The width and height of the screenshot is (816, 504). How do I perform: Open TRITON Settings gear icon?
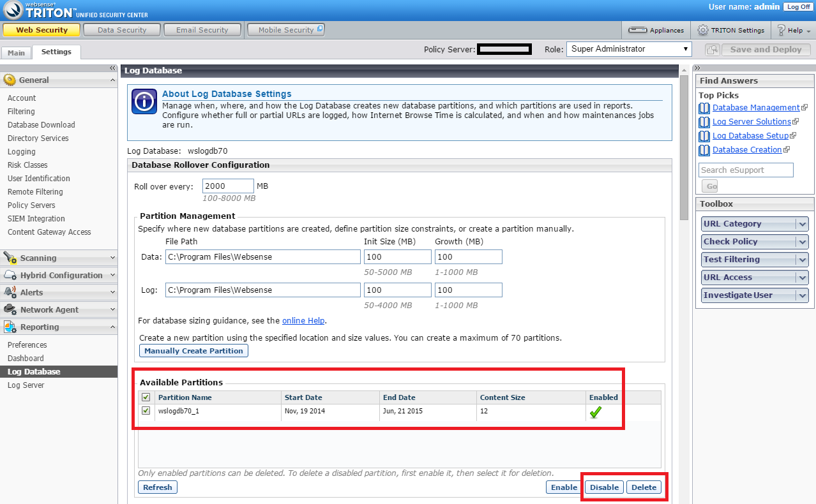[702, 30]
